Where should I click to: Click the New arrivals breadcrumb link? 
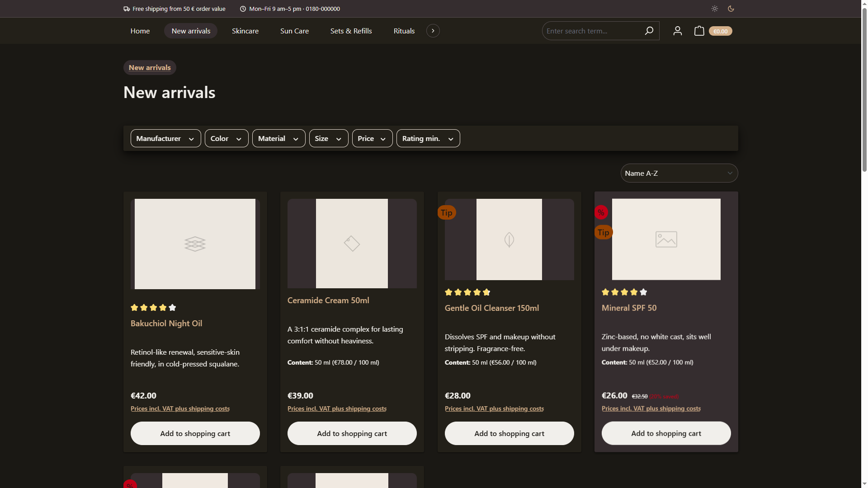150,67
